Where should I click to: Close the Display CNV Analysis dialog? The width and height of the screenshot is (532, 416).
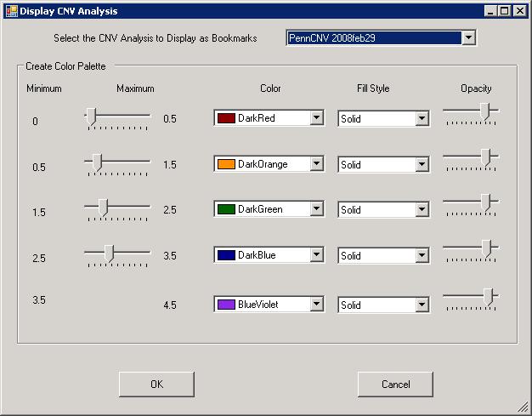click(x=520, y=11)
